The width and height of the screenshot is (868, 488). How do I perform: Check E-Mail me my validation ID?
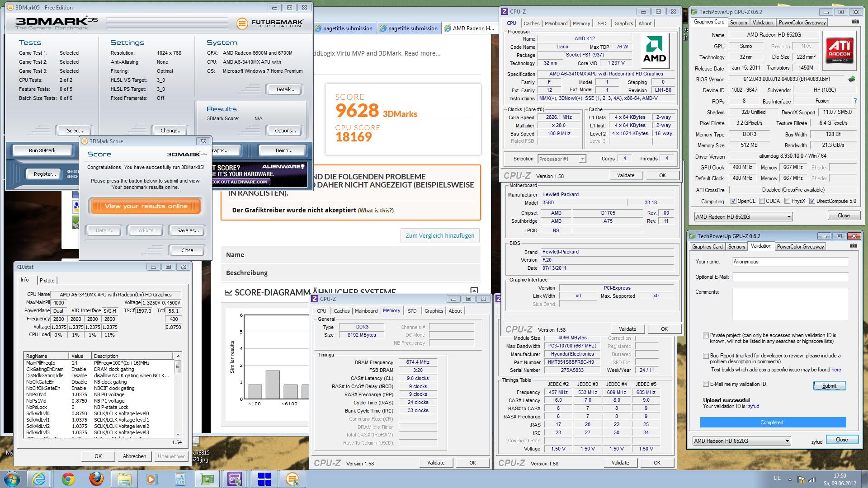click(706, 384)
